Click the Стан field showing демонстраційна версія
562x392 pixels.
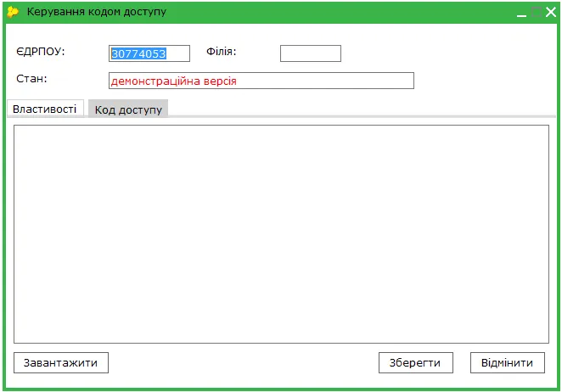[x=261, y=81]
